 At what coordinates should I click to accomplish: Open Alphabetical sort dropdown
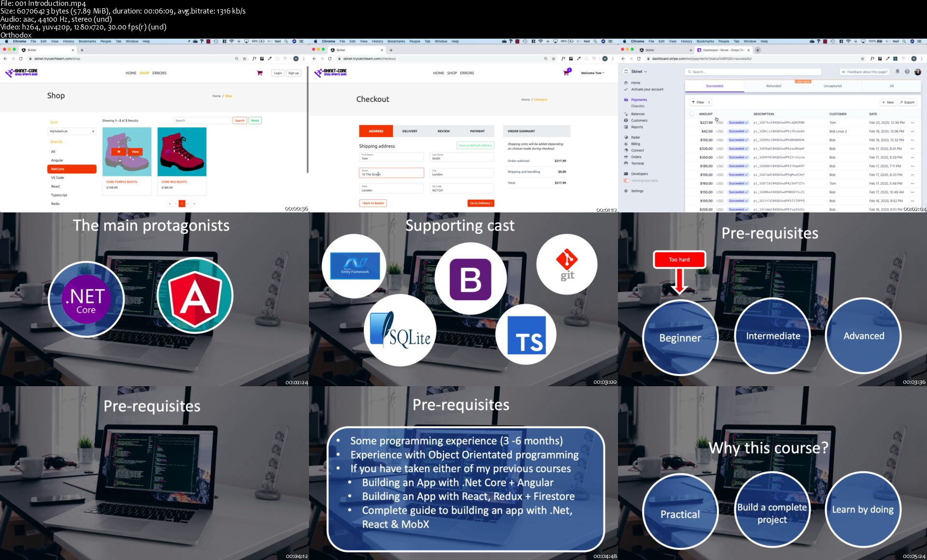pyautogui.click(x=72, y=131)
